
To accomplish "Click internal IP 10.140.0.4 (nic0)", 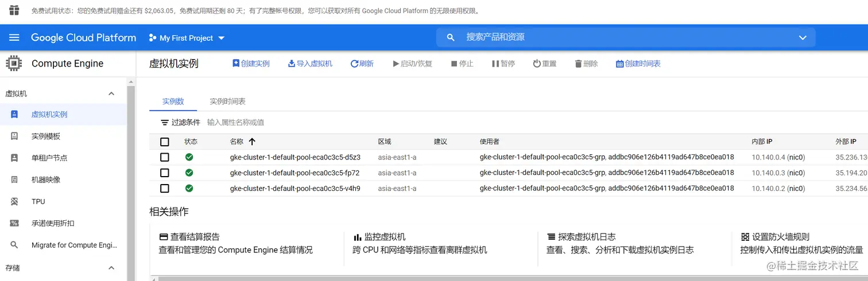I will 778,157.
